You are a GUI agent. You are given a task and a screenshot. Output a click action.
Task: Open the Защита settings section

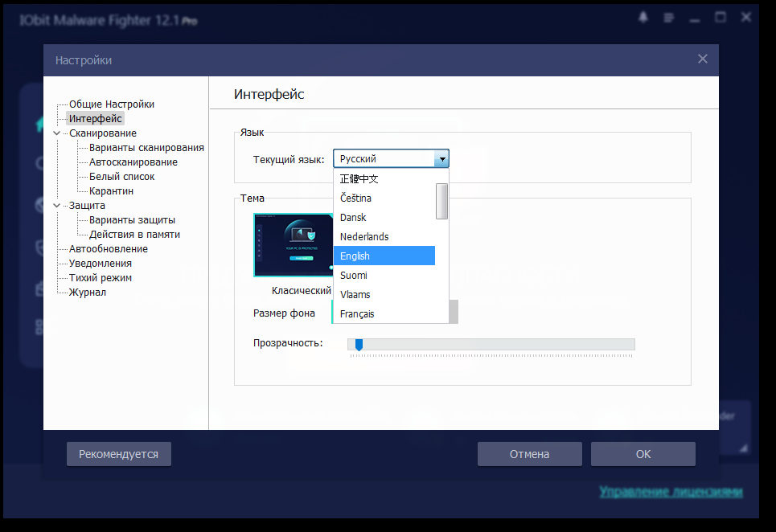coord(87,205)
